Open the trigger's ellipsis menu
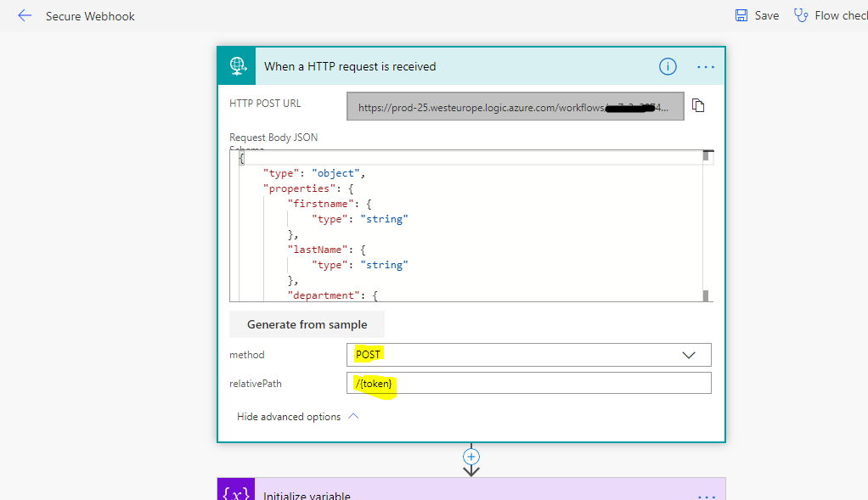Screen dimensions: 868x500 pyautogui.click(x=705, y=66)
